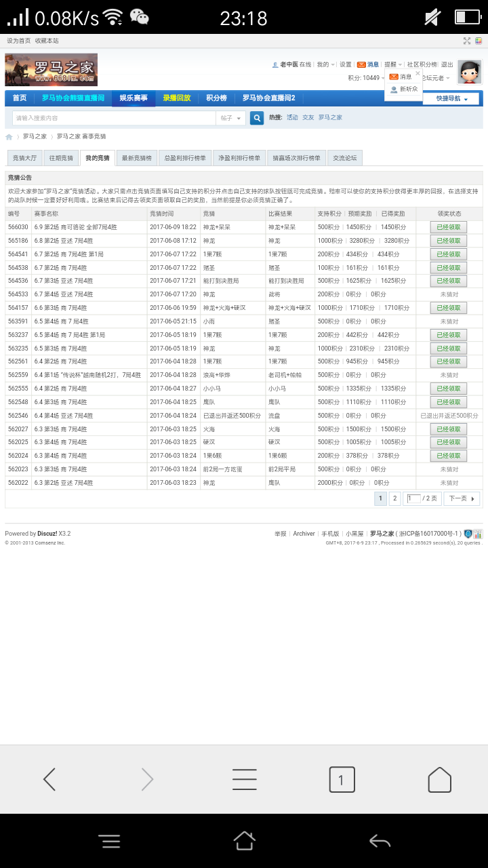
Task: Open 积分榜 in the navigation bar
Action: pyautogui.click(x=216, y=98)
